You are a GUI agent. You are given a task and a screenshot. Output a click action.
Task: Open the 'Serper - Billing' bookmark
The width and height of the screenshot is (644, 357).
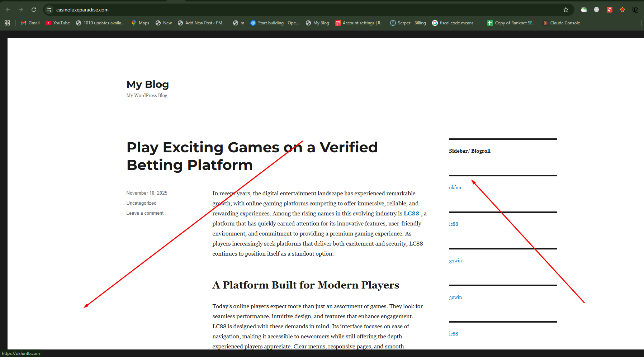coord(408,23)
